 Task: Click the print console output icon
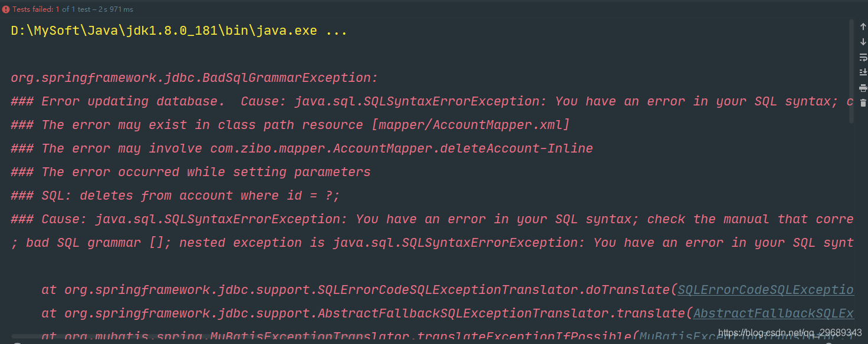tap(863, 88)
